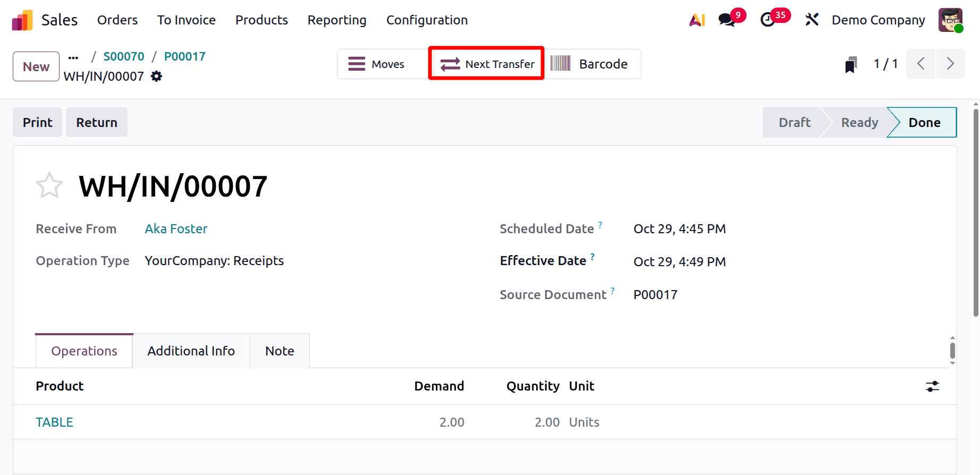Screen dimensions: 980x475
Task: Open the user avatar menu
Action: 951,20
